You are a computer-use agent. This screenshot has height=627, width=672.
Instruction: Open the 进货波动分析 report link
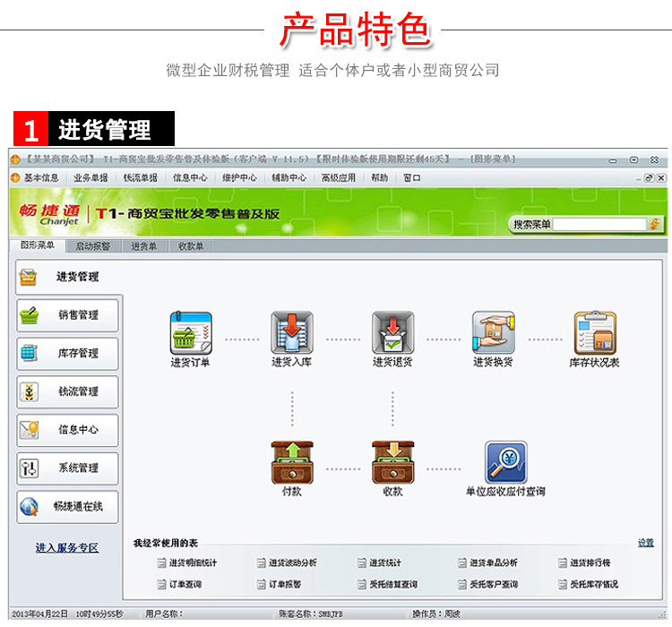pos(293,563)
